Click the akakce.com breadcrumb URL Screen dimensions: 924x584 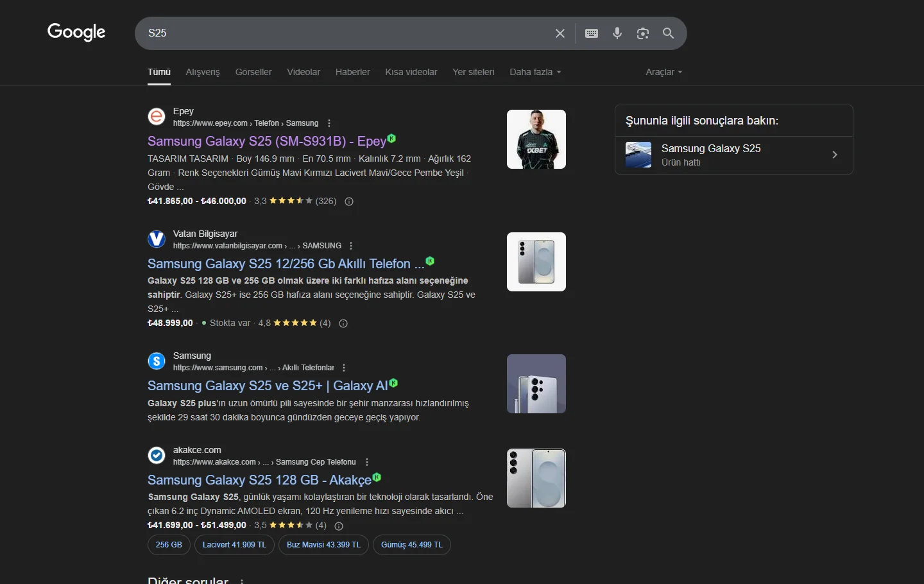[264, 462]
